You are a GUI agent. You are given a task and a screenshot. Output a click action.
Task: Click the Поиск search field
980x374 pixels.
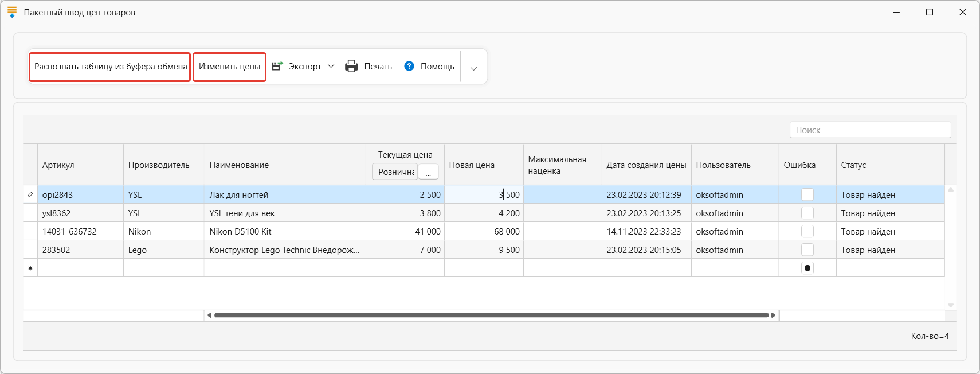[870, 130]
